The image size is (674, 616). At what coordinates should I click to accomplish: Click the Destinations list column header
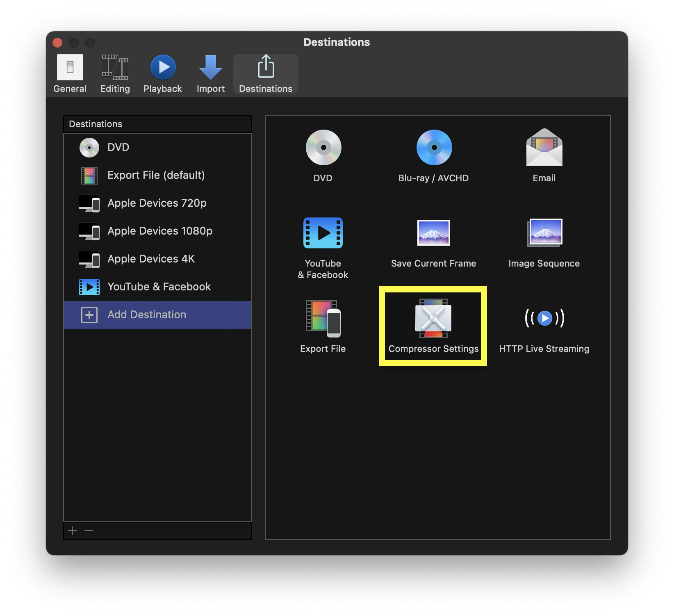pyautogui.click(x=157, y=124)
